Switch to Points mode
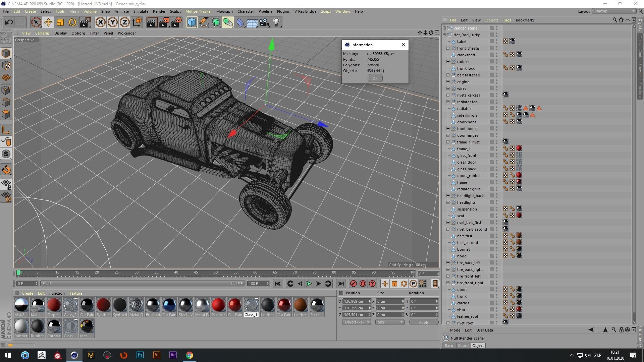The width and height of the screenshot is (644, 362). coord(6,90)
